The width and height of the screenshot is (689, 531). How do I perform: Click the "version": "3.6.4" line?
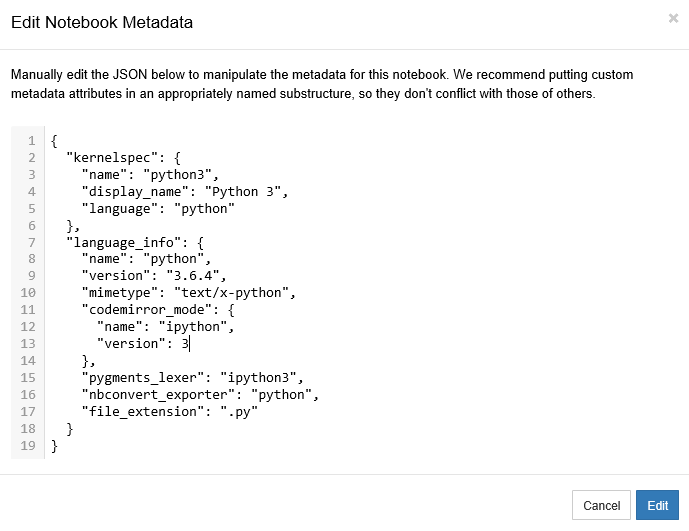pos(154,276)
